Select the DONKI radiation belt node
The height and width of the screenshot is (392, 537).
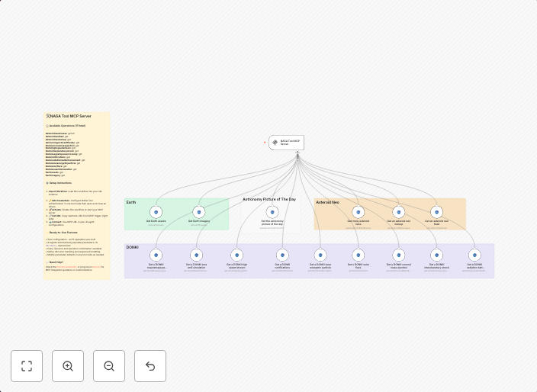[475, 255]
